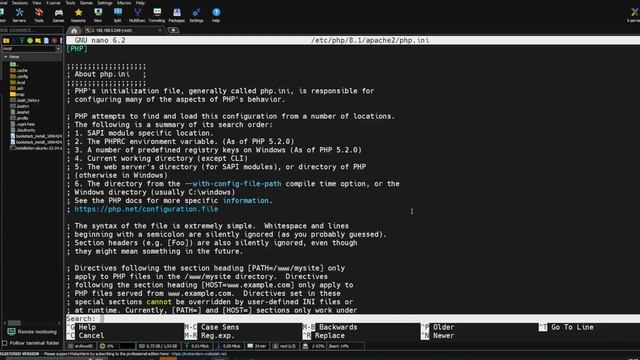The width and height of the screenshot is (640, 360).
Task: Open the Games menu
Action: pos(86,2)
